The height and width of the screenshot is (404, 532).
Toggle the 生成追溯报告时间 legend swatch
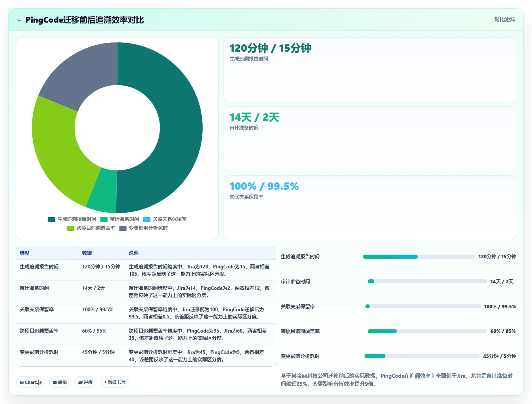point(51,220)
